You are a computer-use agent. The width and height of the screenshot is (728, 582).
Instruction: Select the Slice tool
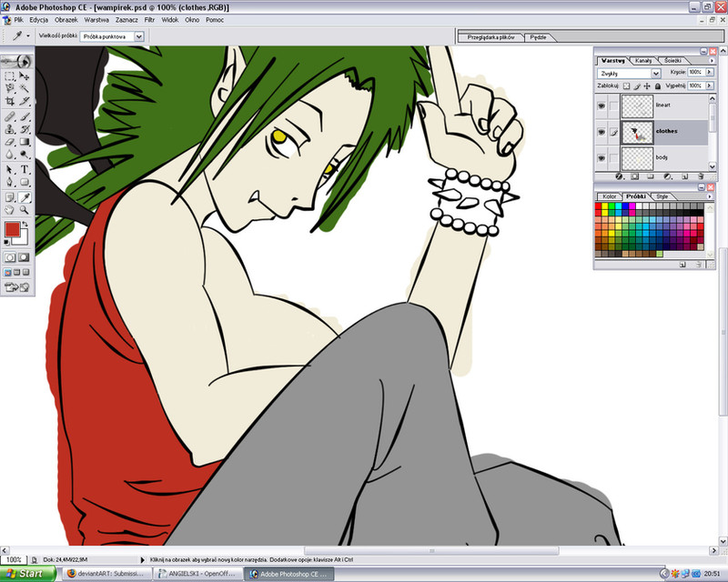(x=25, y=101)
